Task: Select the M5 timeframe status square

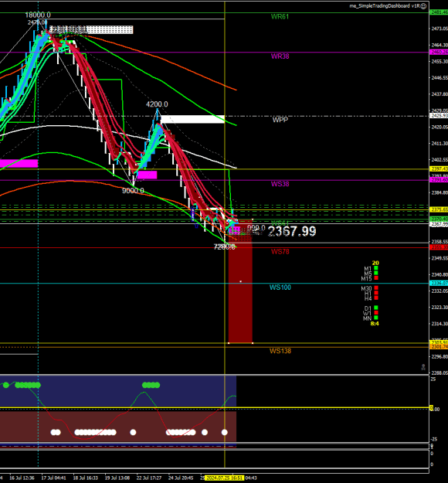Action: pyautogui.click(x=376, y=273)
